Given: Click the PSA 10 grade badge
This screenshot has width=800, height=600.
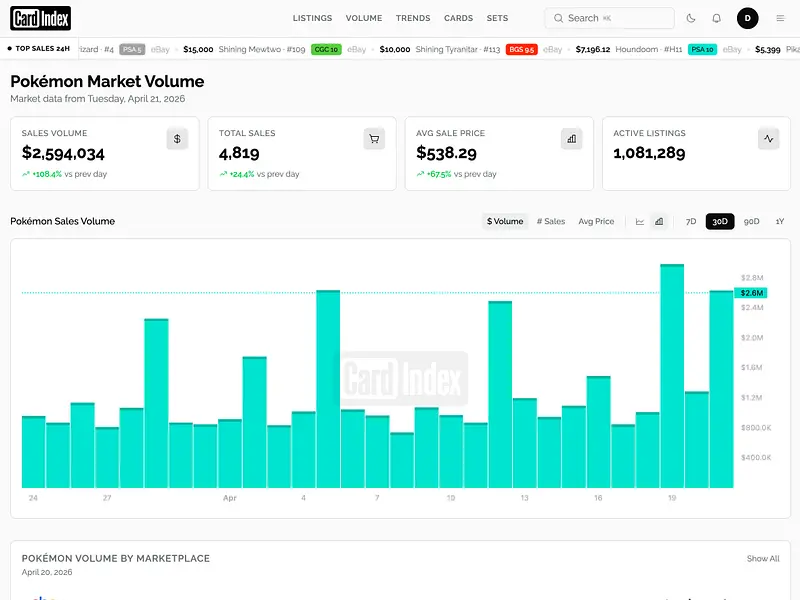Looking at the screenshot, I should [x=702, y=49].
